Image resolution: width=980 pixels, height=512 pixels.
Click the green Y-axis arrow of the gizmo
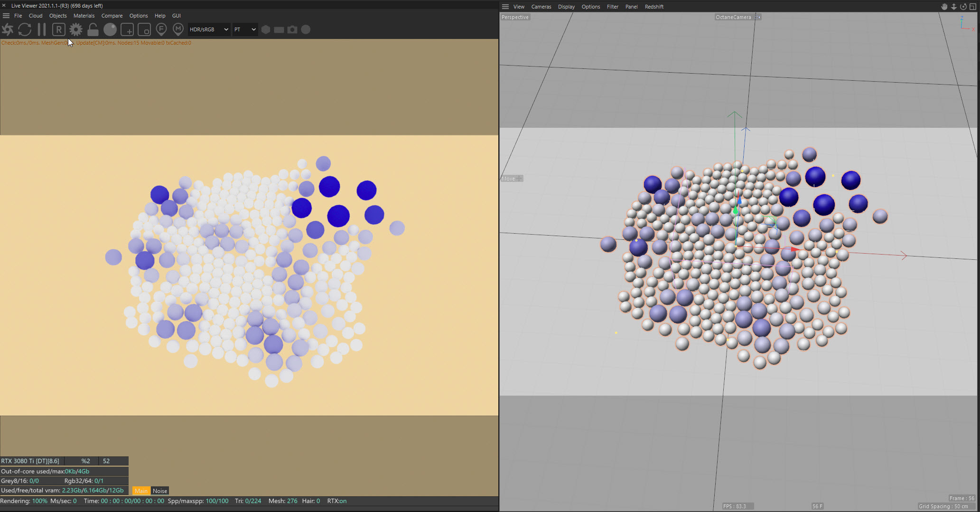[x=736, y=209]
